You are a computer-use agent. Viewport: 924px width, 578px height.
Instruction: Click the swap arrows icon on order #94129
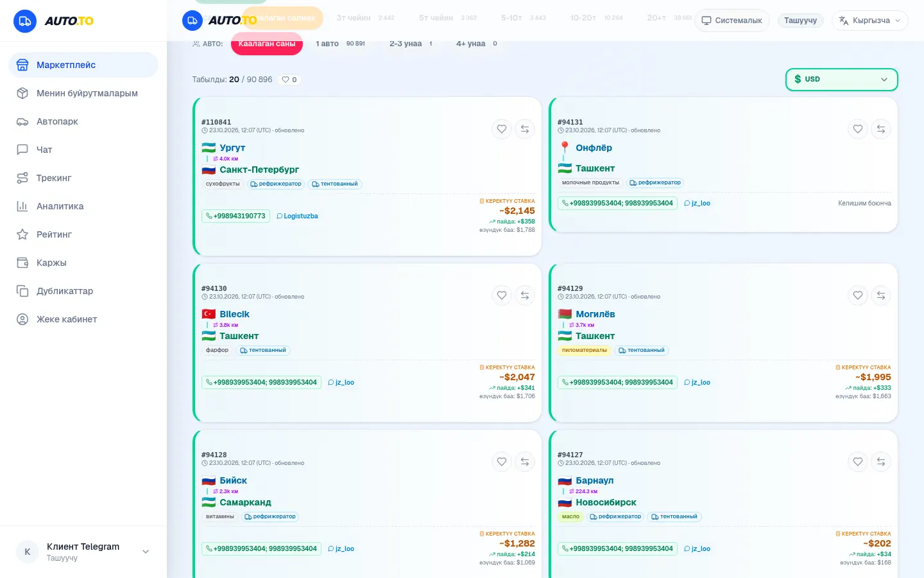point(881,295)
